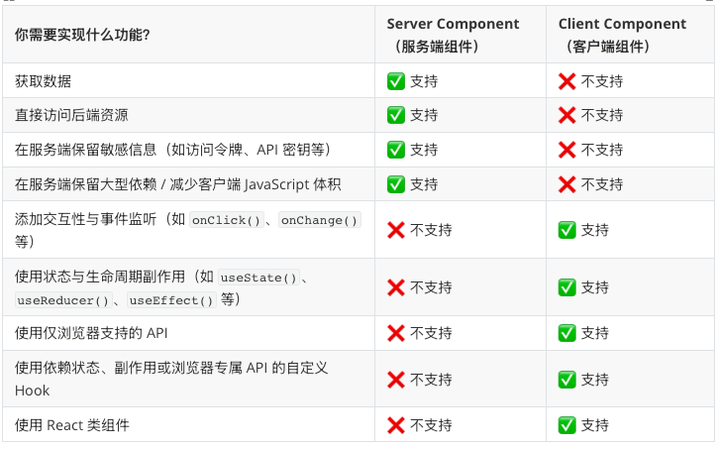Click the Client Component column header

point(622,34)
